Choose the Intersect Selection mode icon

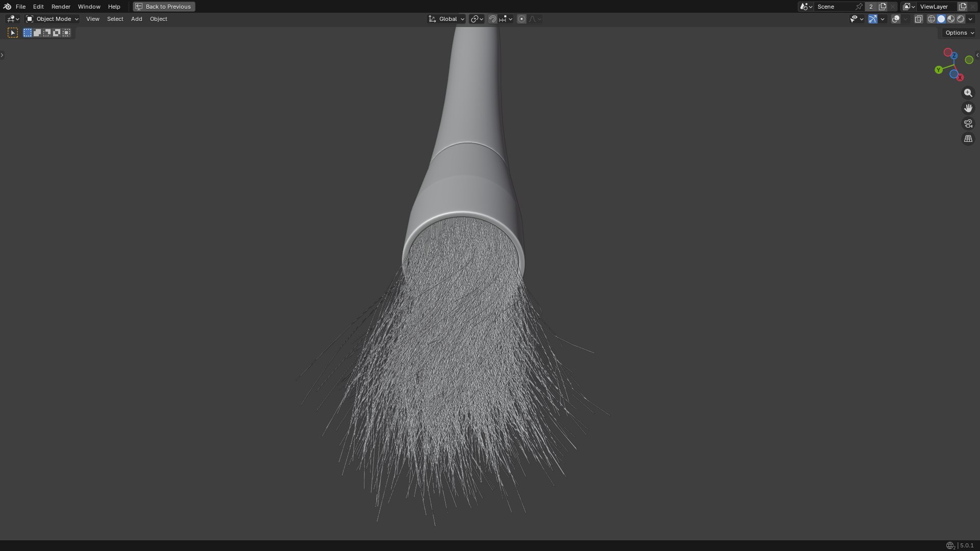(x=66, y=33)
